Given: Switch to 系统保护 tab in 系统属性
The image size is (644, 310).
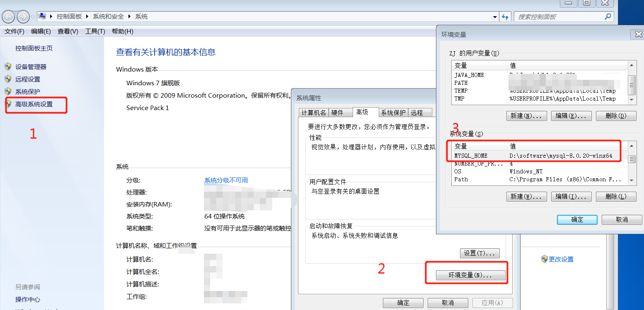Looking at the screenshot, I should [x=393, y=113].
